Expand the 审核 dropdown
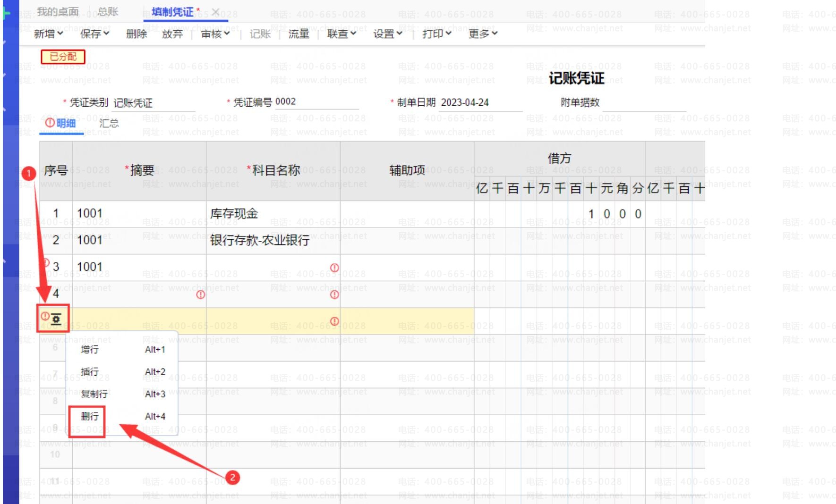This screenshot has width=836, height=504. click(x=215, y=34)
